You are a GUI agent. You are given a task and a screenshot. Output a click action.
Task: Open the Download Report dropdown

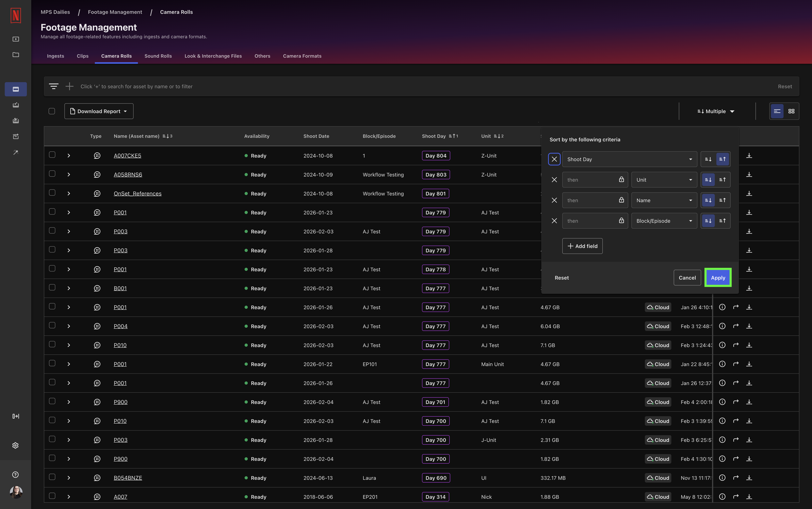(99, 111)
